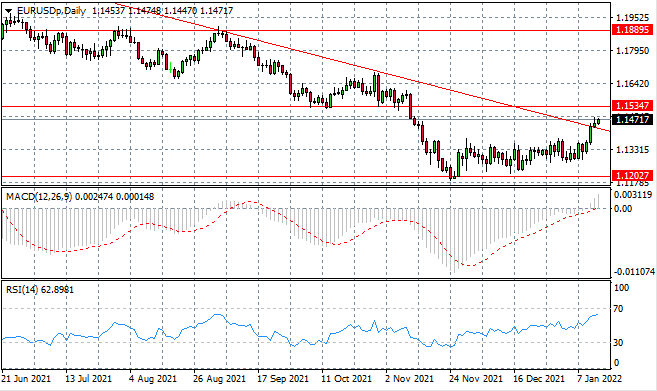Click the 1.19525 price scale value

point(633,18)
